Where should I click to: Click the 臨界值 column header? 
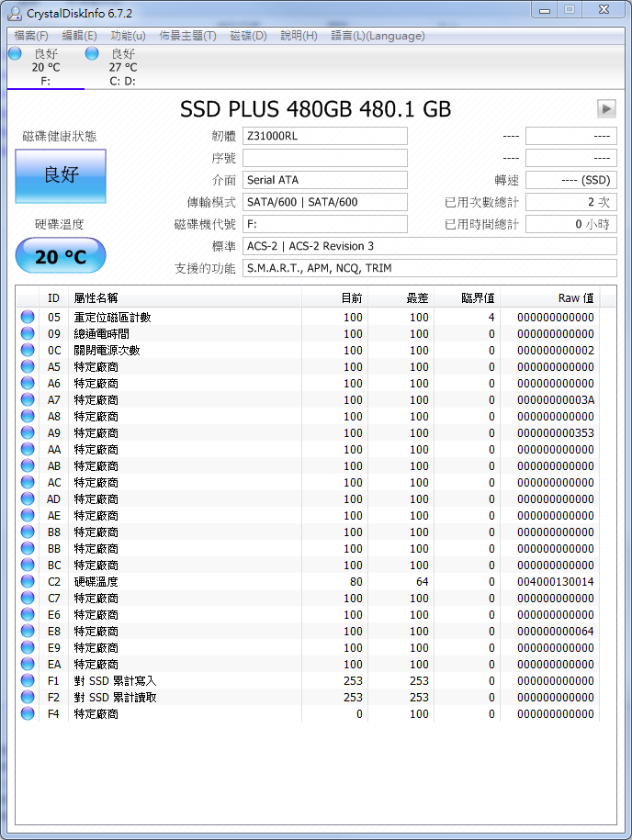(467, 298)
